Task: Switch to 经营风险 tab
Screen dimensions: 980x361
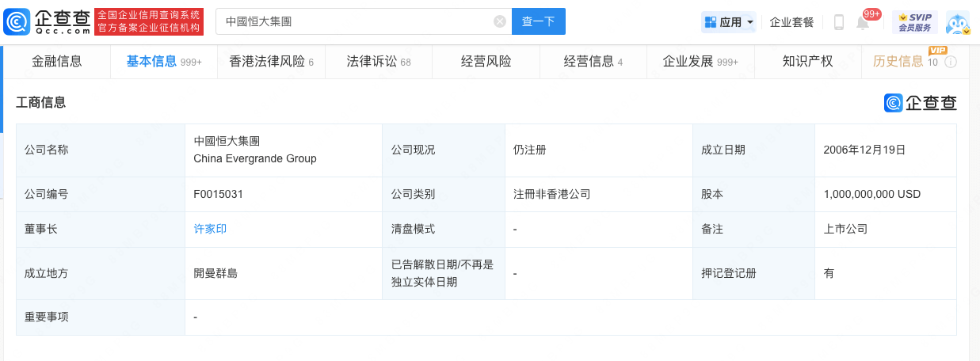Action: [x=486, y=61]
